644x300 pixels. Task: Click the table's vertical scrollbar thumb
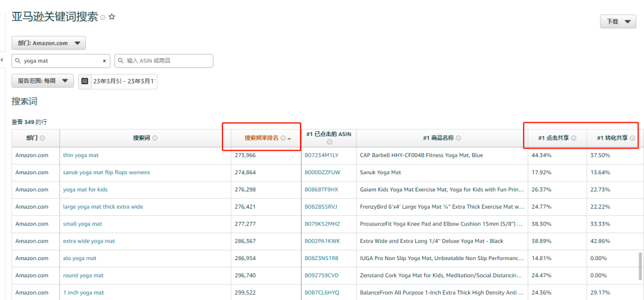click(640, 265)
